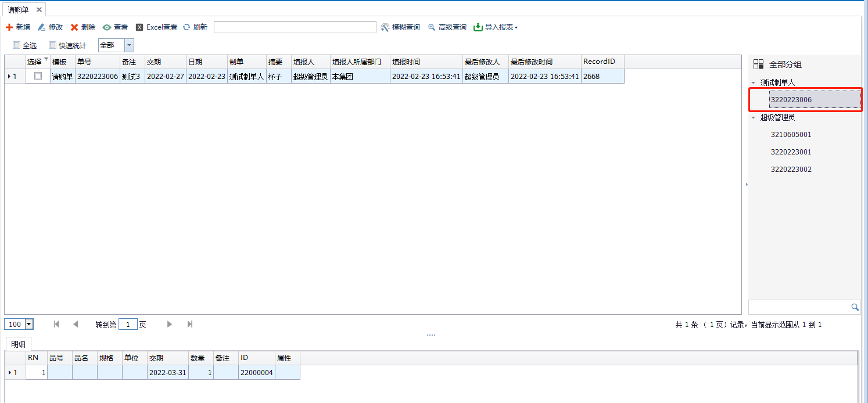868x403 pixels.
Task: Click the 新增 (add new) plus icon
Action: coord(9,27)
